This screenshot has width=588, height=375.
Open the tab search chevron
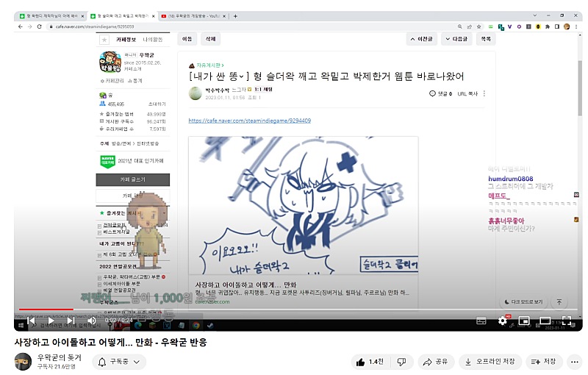coord(535,15)
